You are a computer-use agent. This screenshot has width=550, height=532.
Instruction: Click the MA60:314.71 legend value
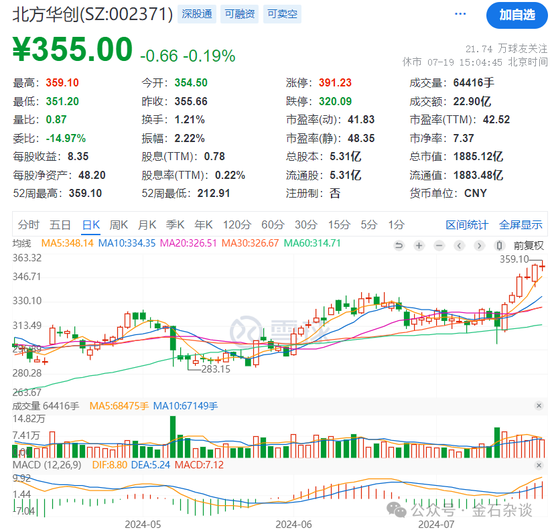tap(312, 243)
